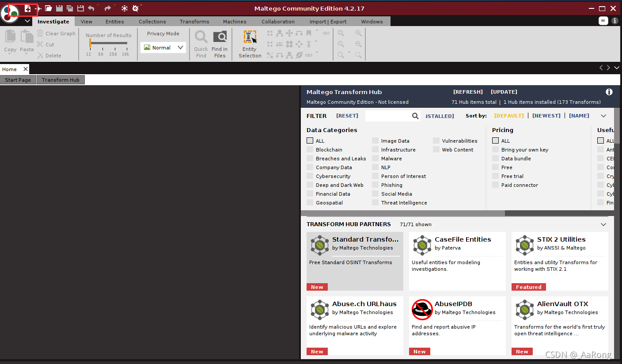Click the zoom in magnifier icon
The width and height of the screenshot is (622, 364).
pyautogui.click(x=358, y=33)
